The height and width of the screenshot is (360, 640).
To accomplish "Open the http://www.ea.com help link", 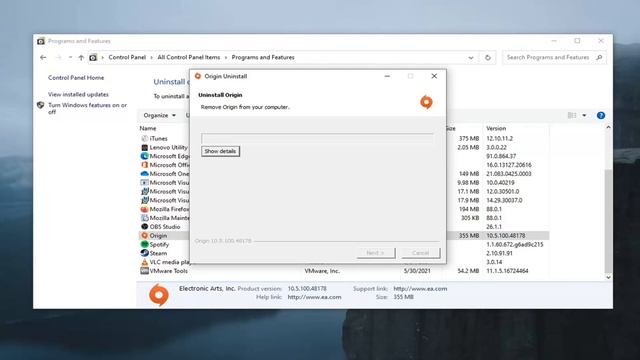I will (314, 297).
